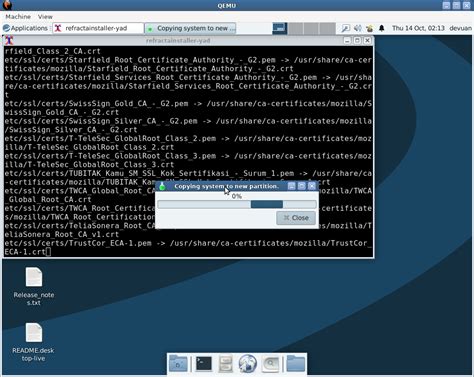Switch to the second workspace
This screenshot has width=474, height=377.
[295, 28]
